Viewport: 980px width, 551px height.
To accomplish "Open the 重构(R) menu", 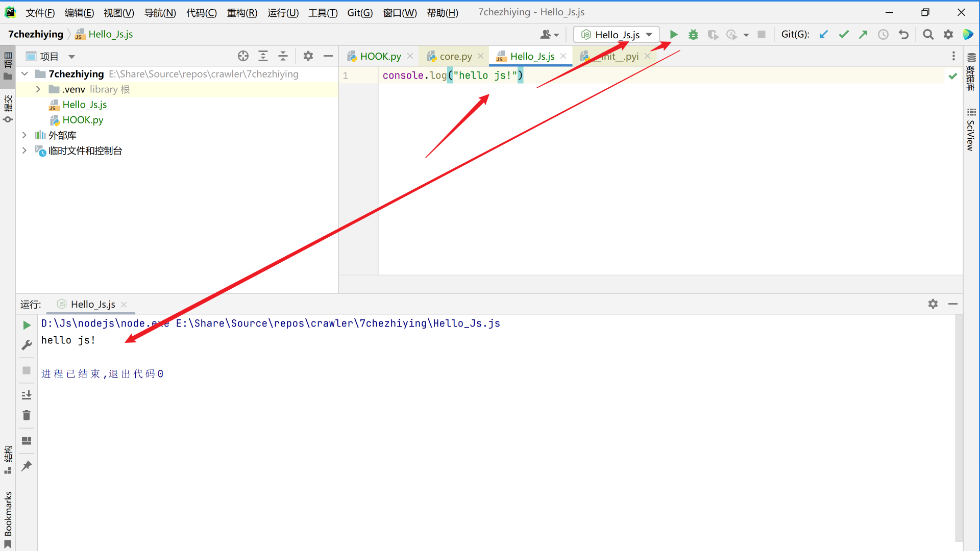I will [x=242, y=13].
